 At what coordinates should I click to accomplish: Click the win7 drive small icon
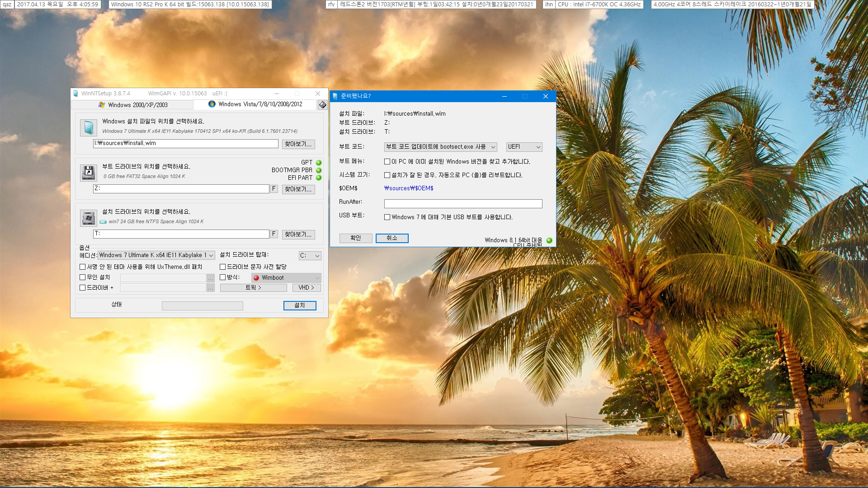pyautogui.click(x=103, y=222)
